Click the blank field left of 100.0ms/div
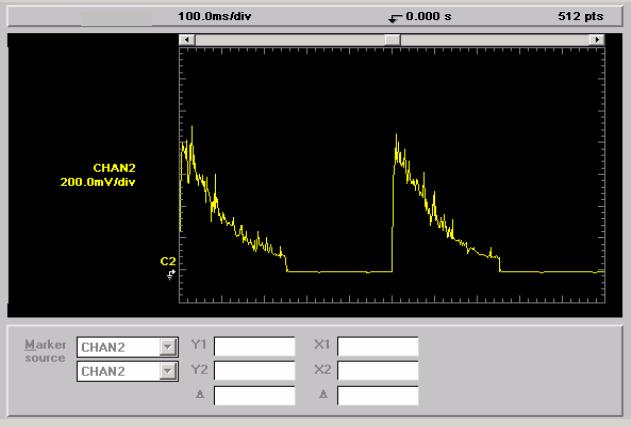Screen dimensions: 631x427 tap(113, 18)
